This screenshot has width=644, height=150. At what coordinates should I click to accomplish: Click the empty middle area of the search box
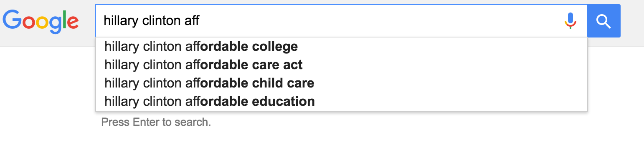click(x=376, y=21)
